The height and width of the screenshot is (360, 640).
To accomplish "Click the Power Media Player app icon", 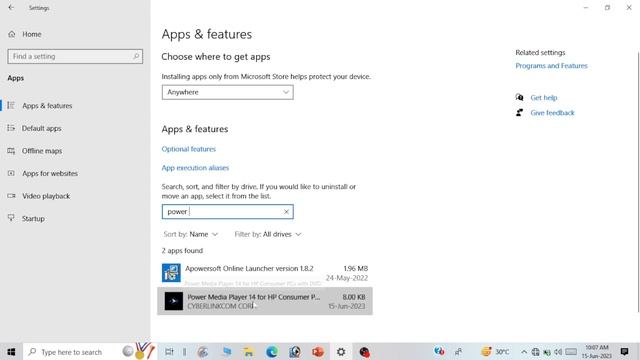I will tap(173, 301).
